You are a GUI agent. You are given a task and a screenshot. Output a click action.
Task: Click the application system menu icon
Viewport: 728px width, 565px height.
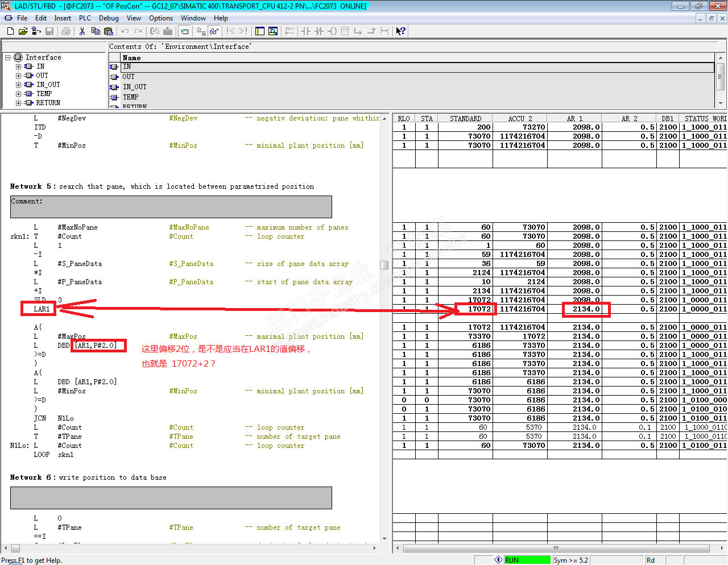8,18
